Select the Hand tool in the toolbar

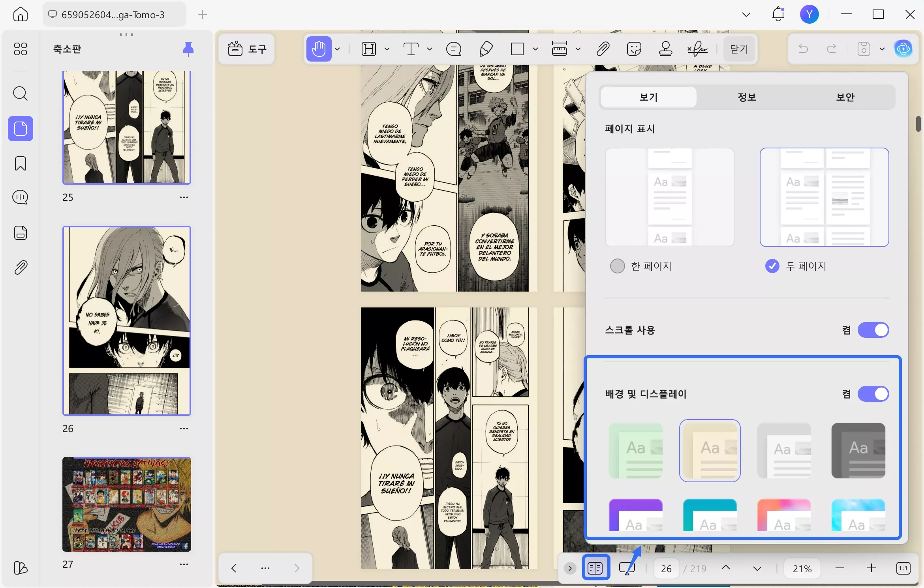319,49
